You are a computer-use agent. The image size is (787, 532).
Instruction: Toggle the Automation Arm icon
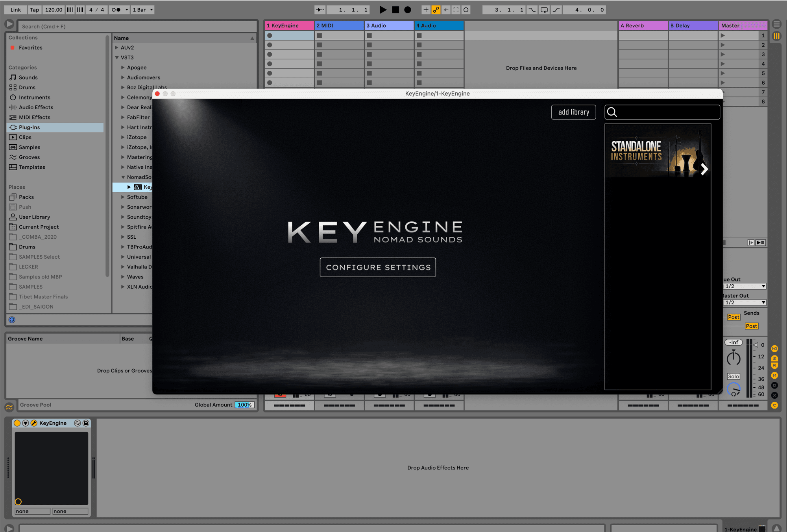click(x=436, y=10)
